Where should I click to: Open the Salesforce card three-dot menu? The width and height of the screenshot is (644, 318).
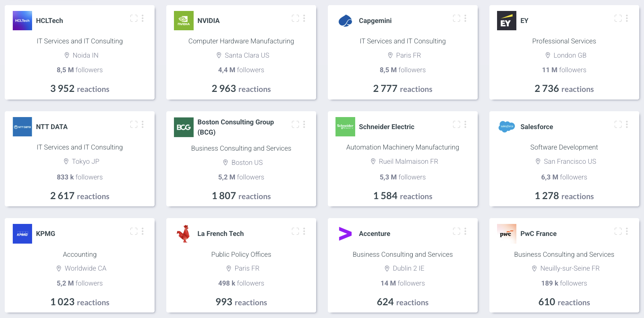627,124
